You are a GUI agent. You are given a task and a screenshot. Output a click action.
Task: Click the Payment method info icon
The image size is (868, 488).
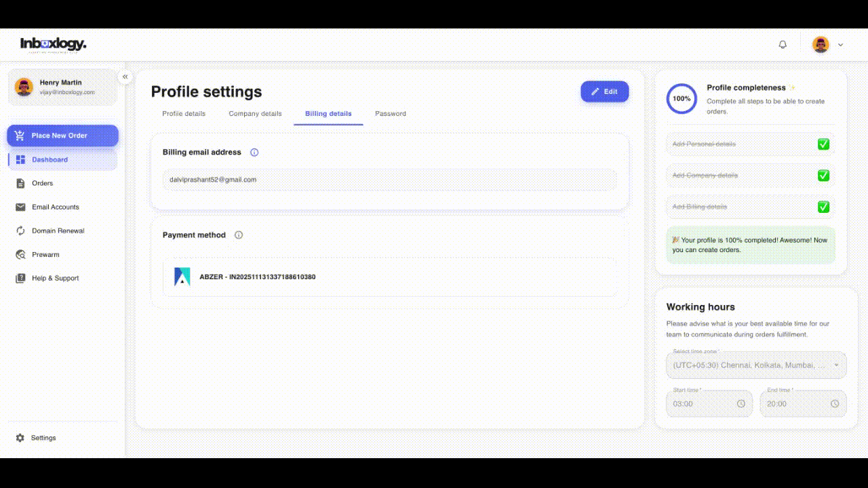239,235
